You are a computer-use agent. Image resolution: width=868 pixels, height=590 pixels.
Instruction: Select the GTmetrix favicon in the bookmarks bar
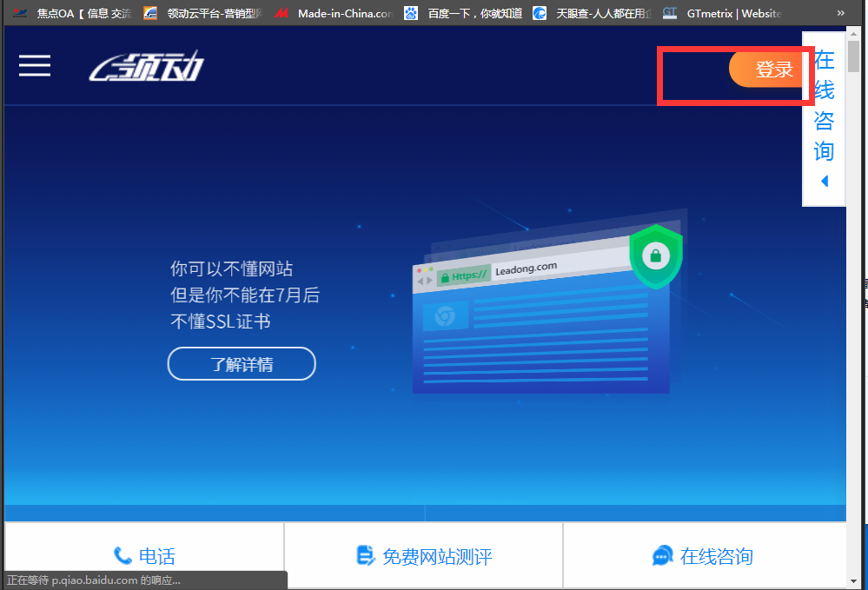[669, 13]
